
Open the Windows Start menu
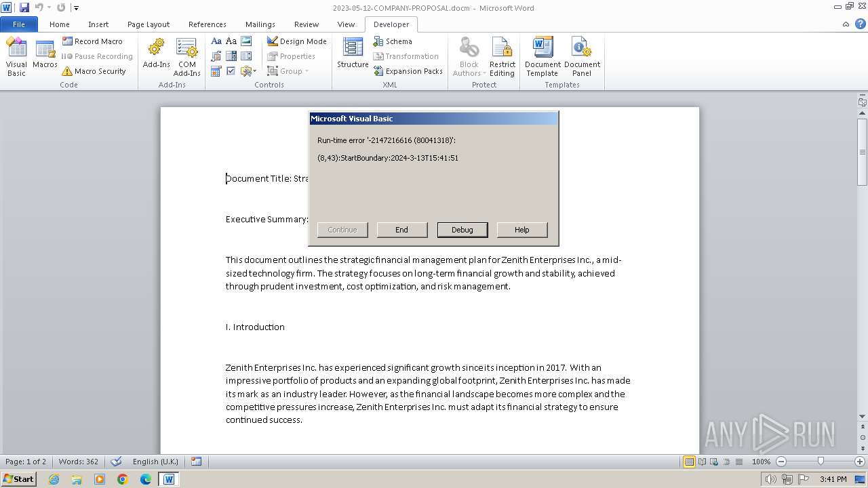click(x=18, y=479)
